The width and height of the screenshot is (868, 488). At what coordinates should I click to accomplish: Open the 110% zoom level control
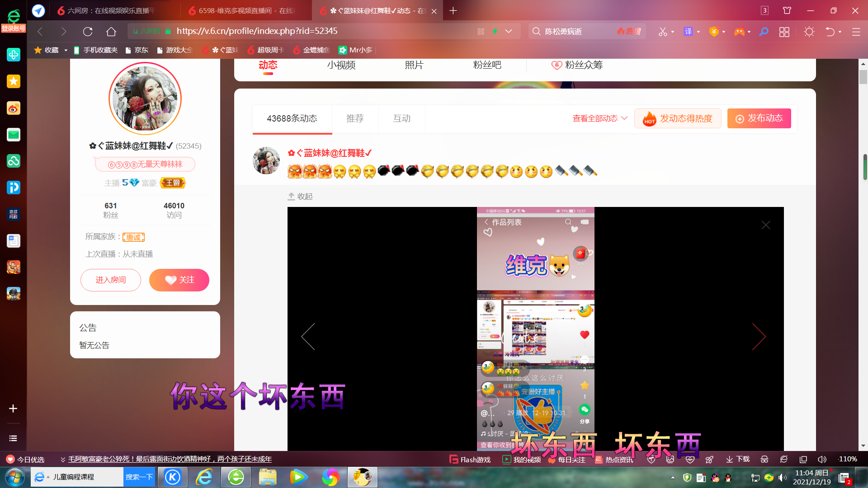[847, 459]
